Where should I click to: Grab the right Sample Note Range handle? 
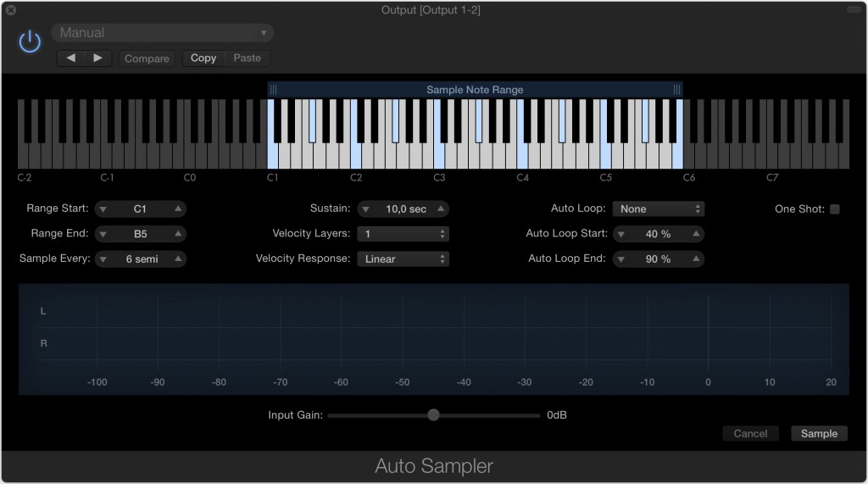676,90
